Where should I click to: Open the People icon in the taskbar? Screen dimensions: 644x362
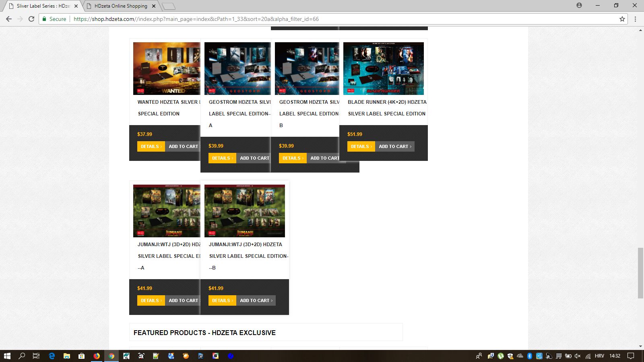tap(479, 356)
